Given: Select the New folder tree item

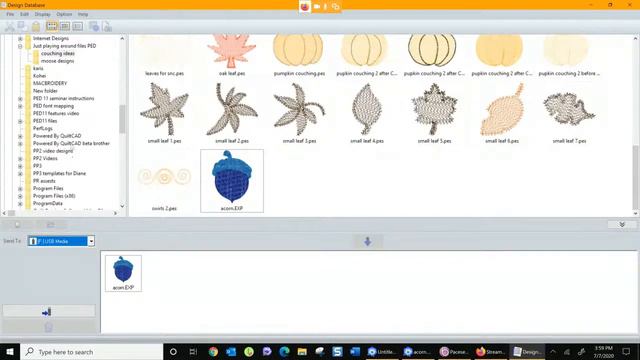Looking at the screenshot, I should [45, 91].
